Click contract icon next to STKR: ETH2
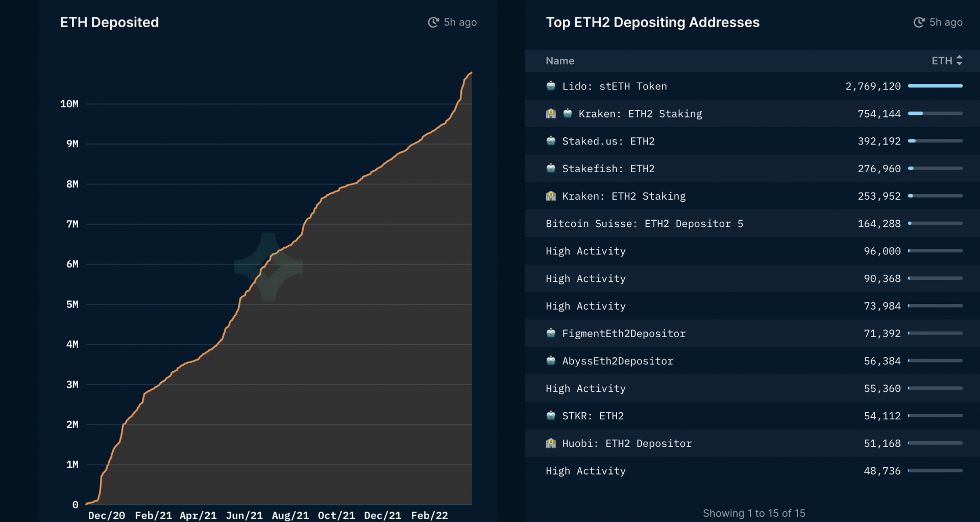980x522 pixels. (x=551, y=416)
